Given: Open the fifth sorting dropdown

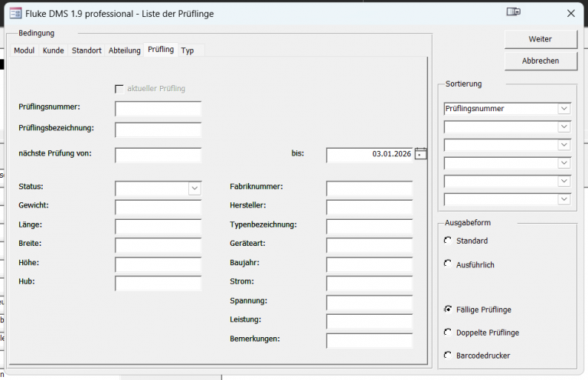Looking at the screenshot, I should (x=564, y=181).
